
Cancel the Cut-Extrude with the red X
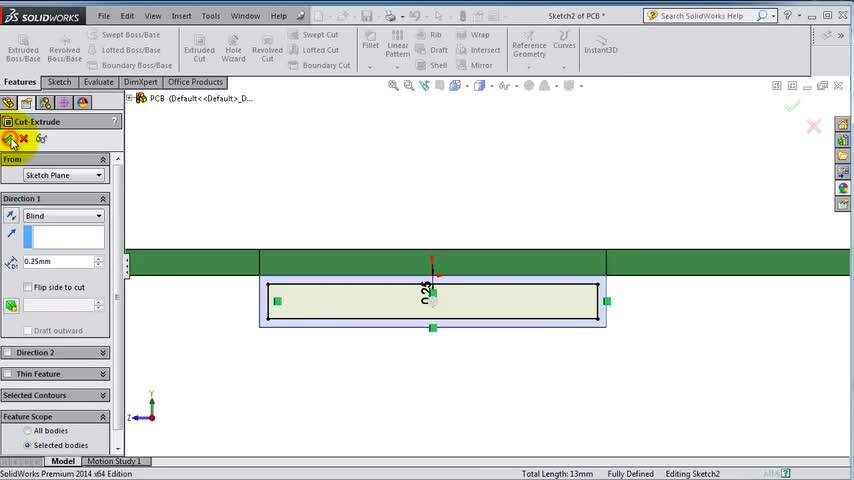click(24, 139)
